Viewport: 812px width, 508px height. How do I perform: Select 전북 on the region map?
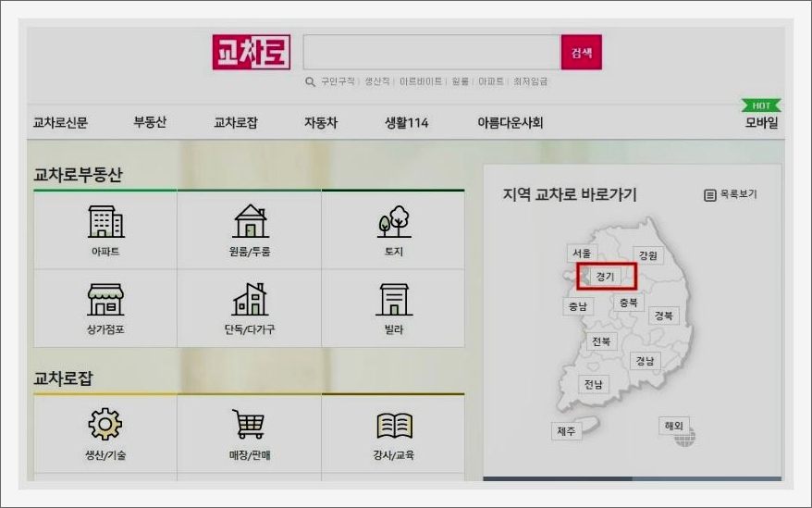[601, 341]
